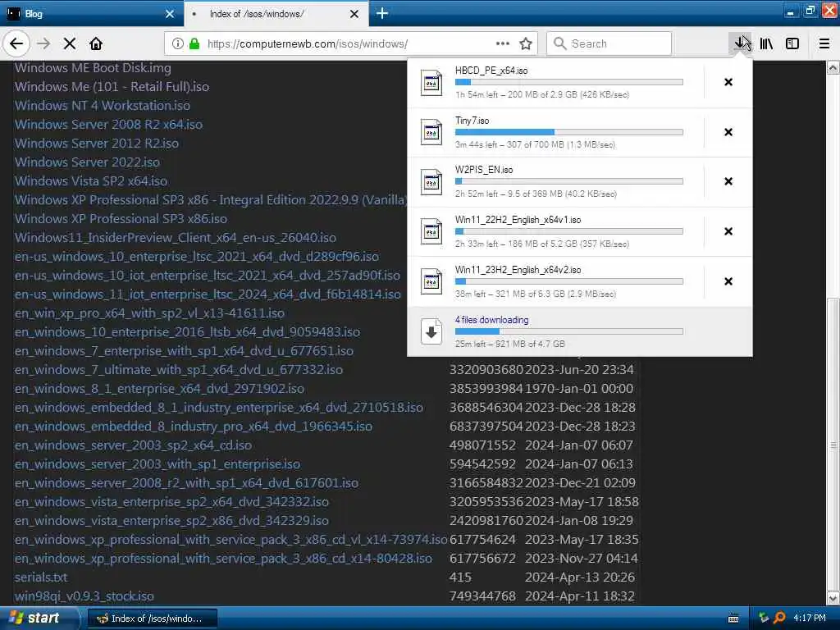Open a new tab with the plus button
840x630 pixels.
[382, 13]
